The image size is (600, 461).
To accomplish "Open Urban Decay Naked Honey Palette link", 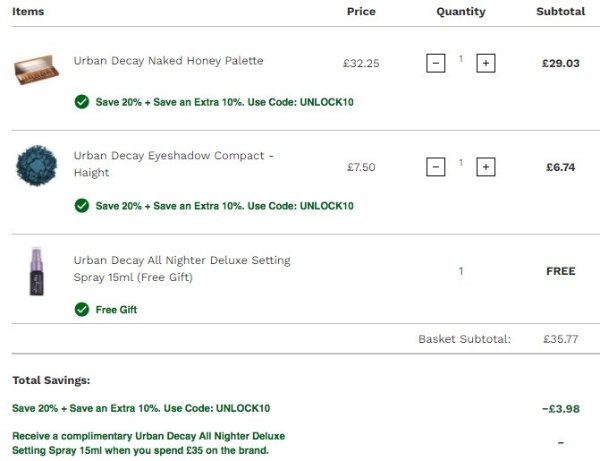I will [168, 61].
